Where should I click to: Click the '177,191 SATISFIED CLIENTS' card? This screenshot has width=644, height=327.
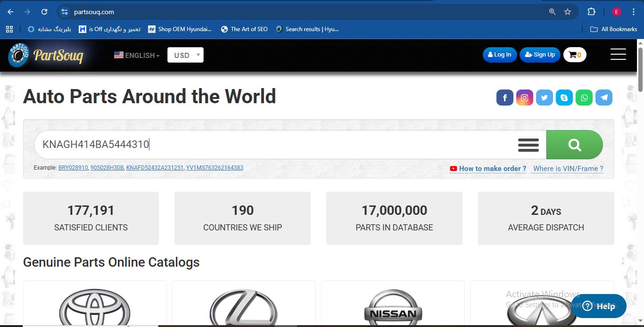click(x=91, y=218)
